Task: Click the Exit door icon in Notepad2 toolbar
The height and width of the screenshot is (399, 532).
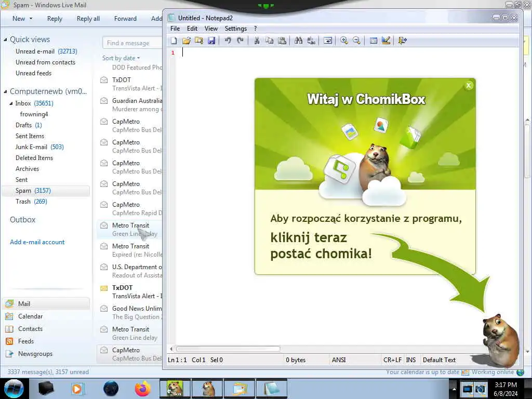Action: [x=403, y=41]
